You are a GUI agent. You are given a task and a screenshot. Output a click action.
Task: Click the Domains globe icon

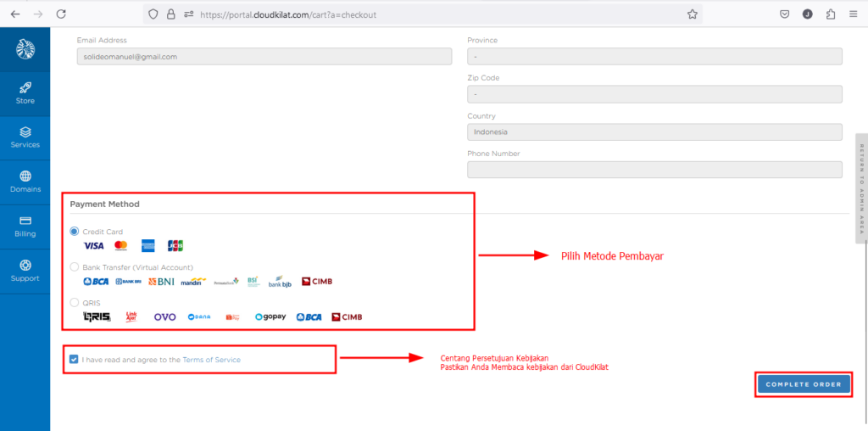pyautogui.click(x=25, y=176)
